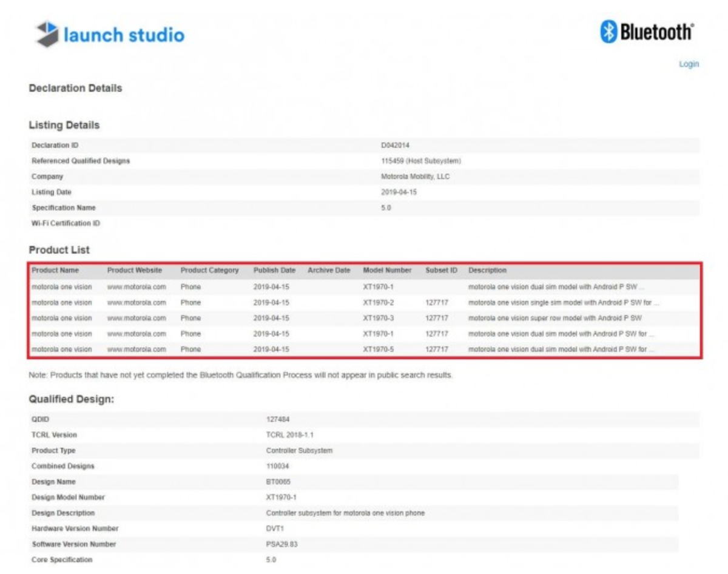The image size is (728, 574).
Task: Select software version PSA29.83
Action: tap(281, 544)
